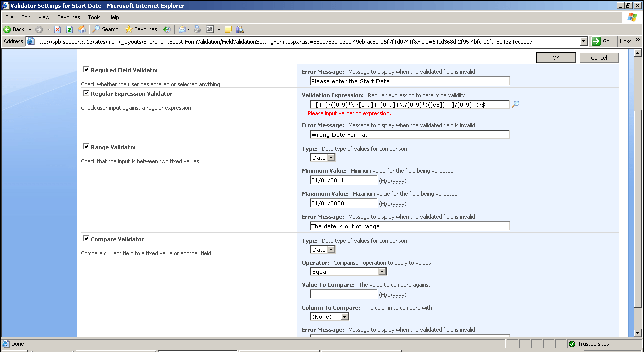This screenshot has height=352, width=644.
Task: Uncheck Regular Expression Validator checkbox
Action: (x=86, y=93)
